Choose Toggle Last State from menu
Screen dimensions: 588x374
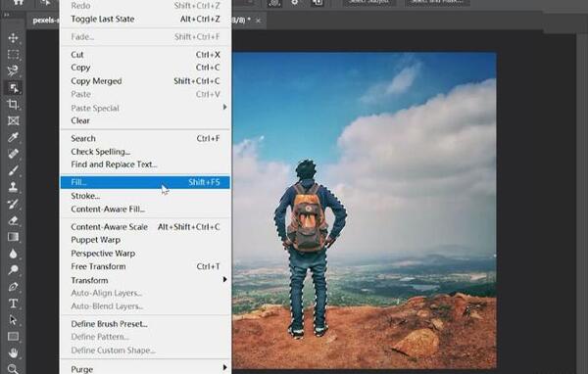click(x=145, y=20)
